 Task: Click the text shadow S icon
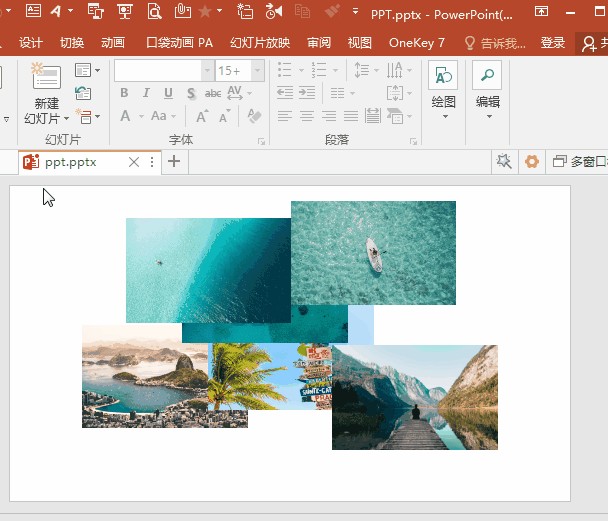coord(189,93)
